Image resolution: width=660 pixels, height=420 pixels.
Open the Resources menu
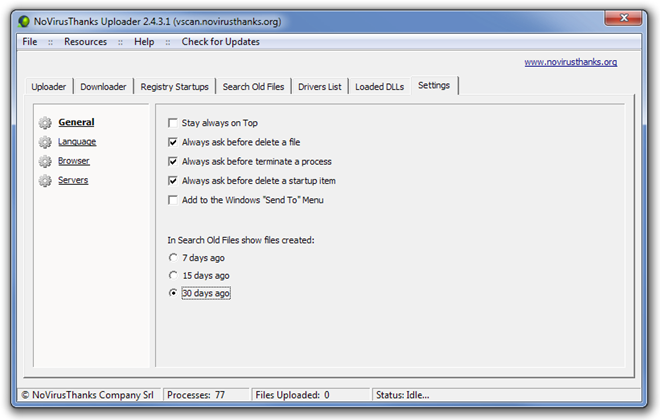[85, 42]
